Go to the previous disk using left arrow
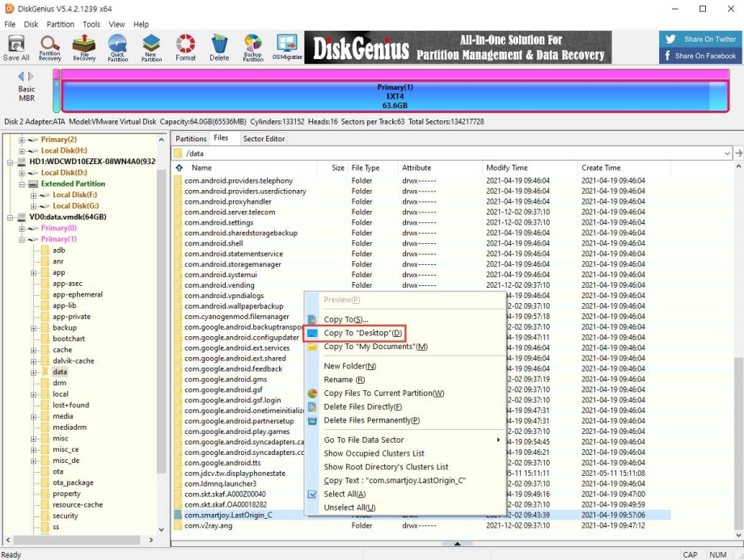744x560 pixels. (21, 76)
